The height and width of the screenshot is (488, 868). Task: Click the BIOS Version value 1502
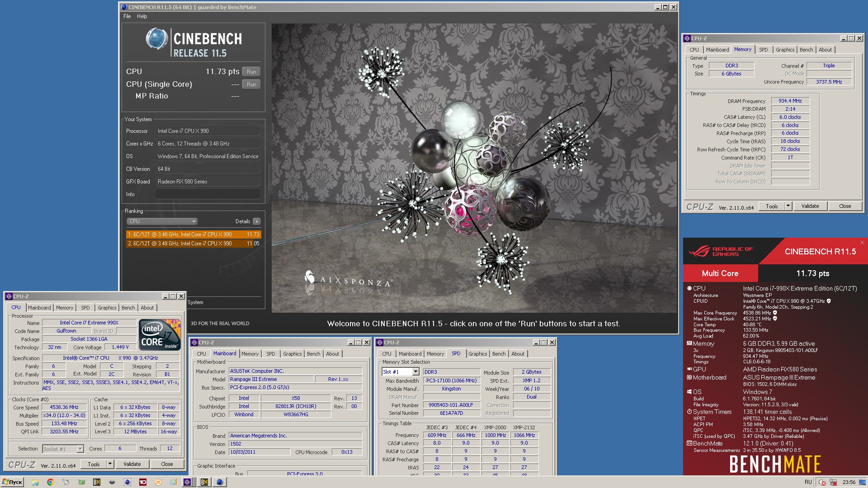296,444
